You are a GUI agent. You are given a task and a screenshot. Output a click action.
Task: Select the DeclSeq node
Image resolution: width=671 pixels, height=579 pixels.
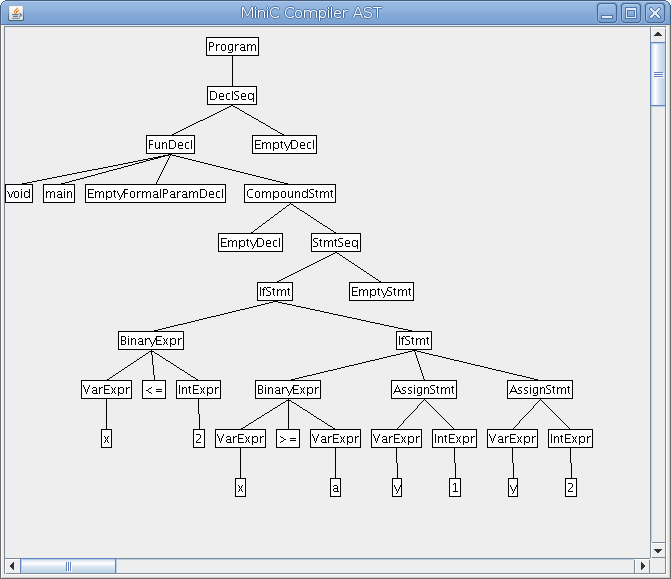[x=232, y=96]
